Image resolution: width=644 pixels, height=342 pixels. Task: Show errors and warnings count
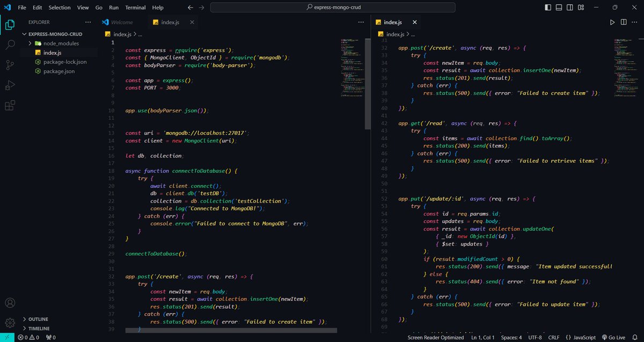[28, 337]
